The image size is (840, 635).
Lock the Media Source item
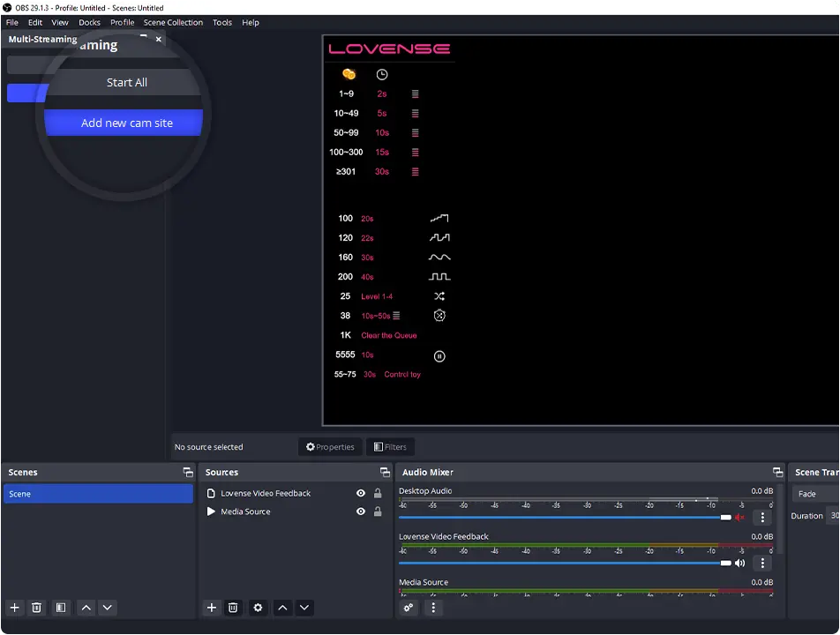click(378, 512)
